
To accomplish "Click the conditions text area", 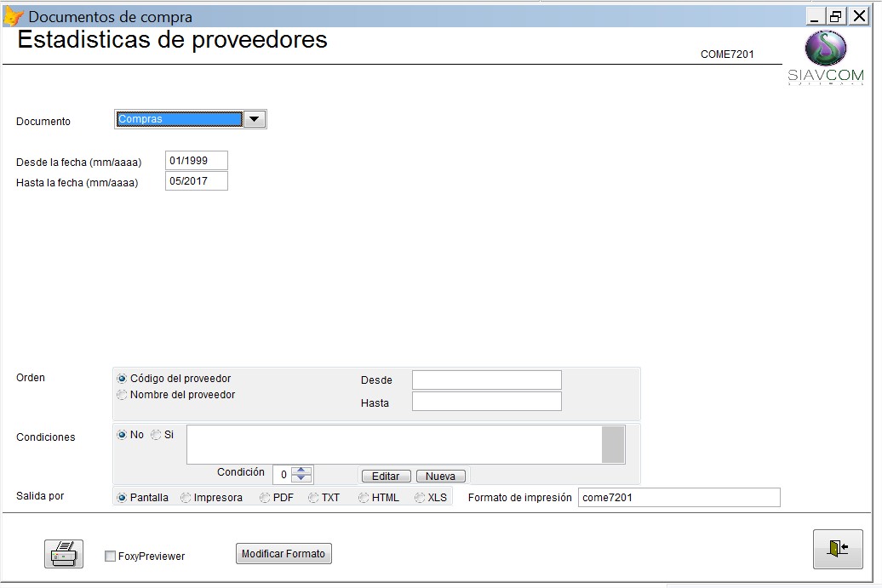I will tap(394, 445).
